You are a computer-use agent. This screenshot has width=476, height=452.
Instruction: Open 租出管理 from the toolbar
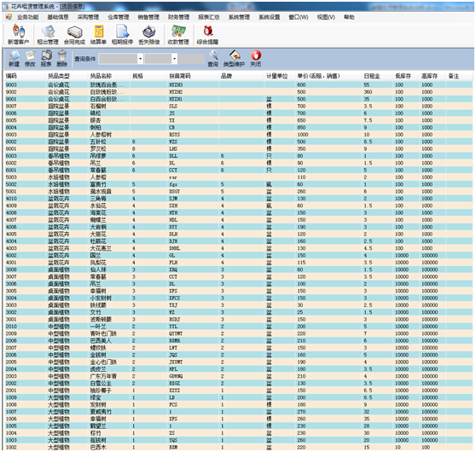tap(48, 35)
